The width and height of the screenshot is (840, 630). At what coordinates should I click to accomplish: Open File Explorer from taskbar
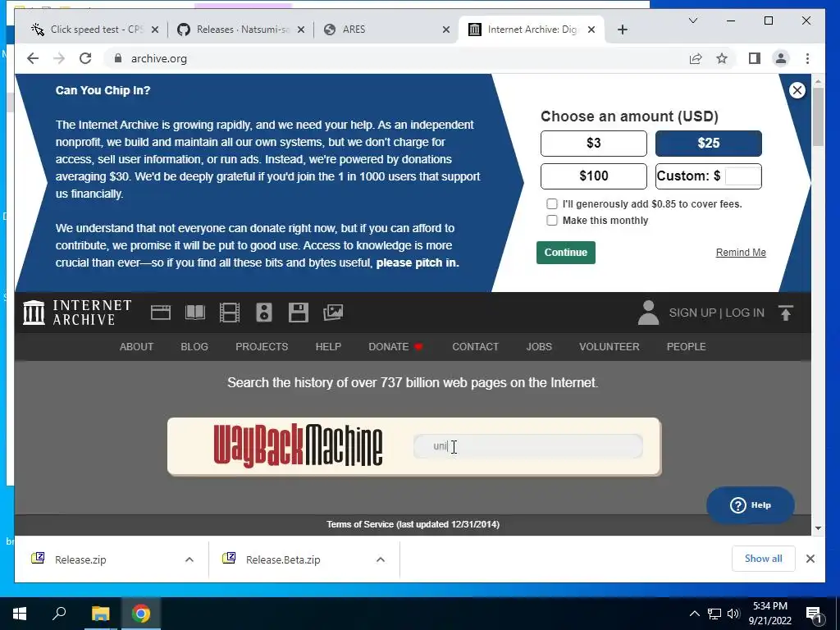(100, 614)
